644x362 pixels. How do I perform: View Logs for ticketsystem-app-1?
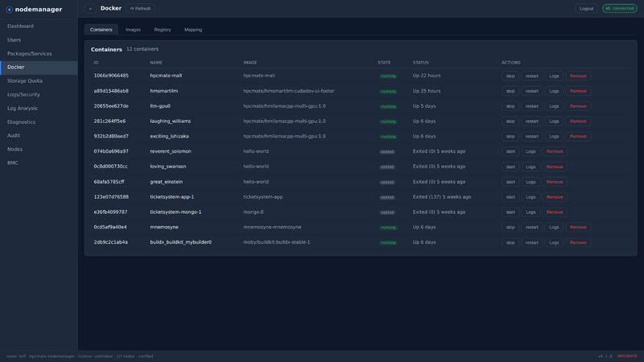point(530,197)
